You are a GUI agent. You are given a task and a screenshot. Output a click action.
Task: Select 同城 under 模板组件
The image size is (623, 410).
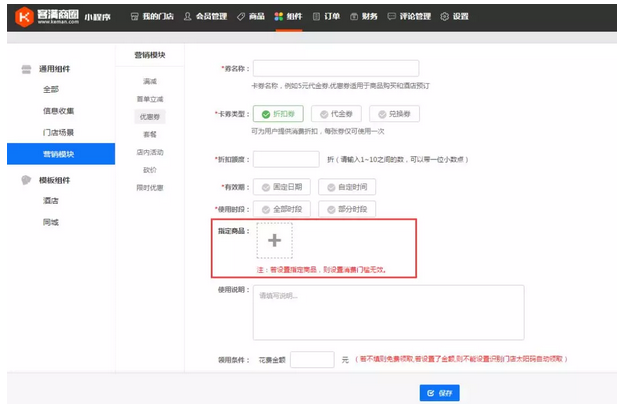click(51, 222)
